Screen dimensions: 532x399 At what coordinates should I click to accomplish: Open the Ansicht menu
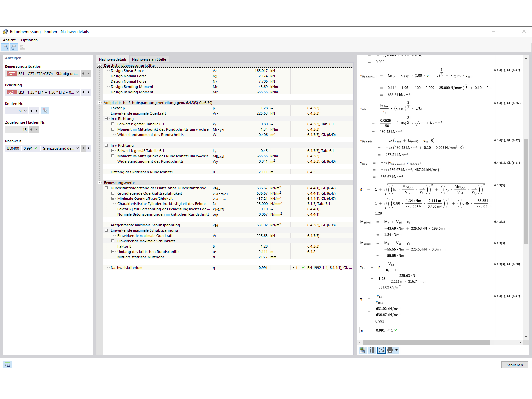click(x=9, y=40)
